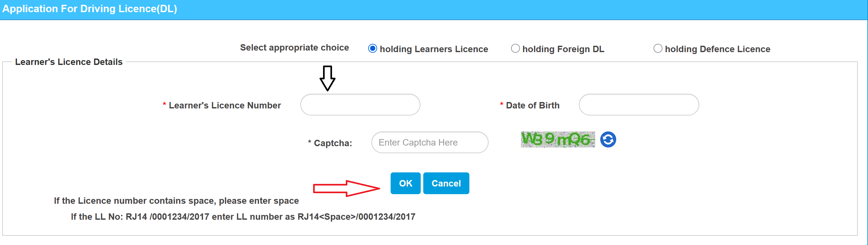Click the Enter Captcha Here box

coord(430,142)
